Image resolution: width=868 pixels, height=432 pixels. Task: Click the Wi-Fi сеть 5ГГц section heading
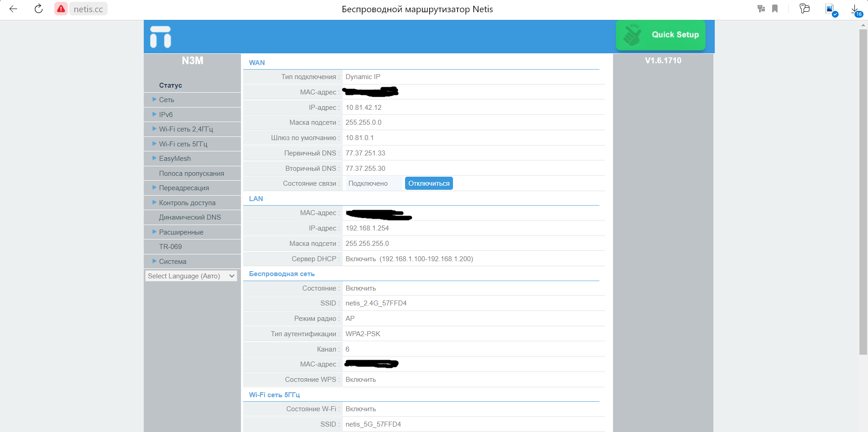[274, 395]
